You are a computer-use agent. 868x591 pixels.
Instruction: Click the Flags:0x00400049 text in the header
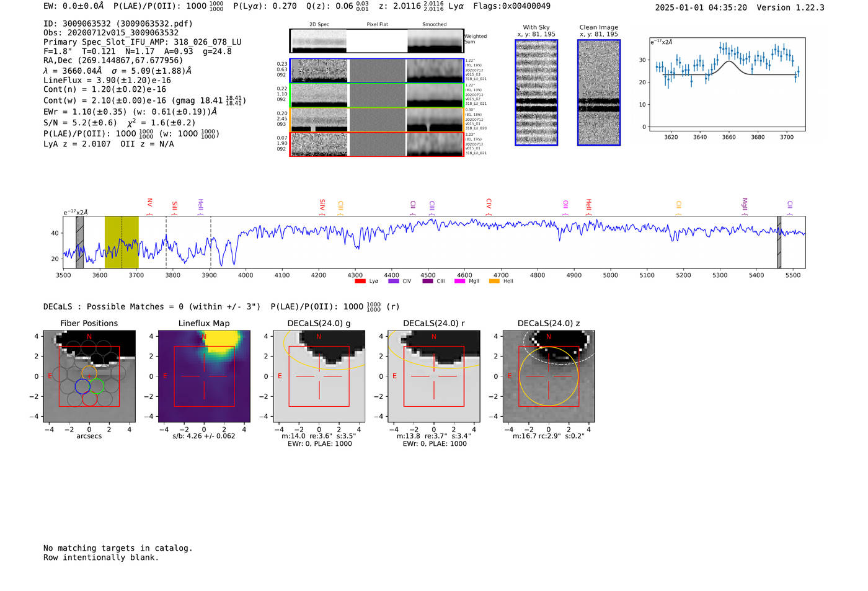(511, 6)
